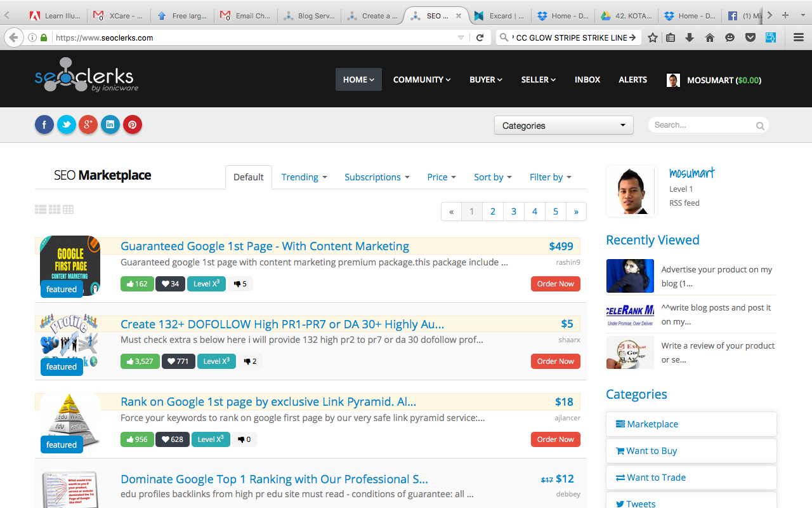Expand the Sort by dropdown
812x508 pixels.
coord(492,177)
